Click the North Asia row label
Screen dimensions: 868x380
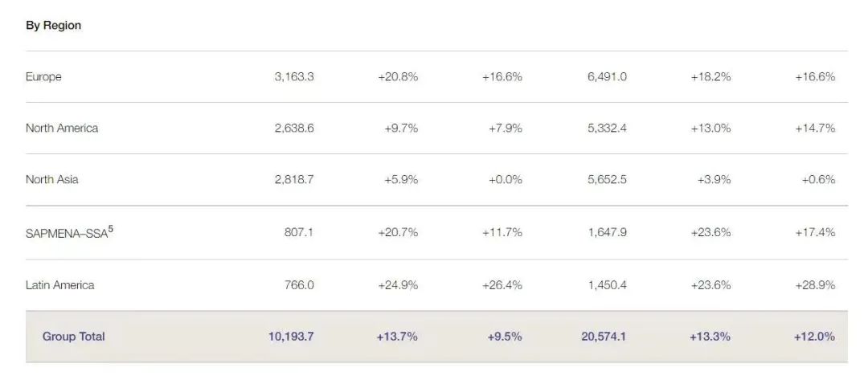pyautogui.click(x=52, y=179)
